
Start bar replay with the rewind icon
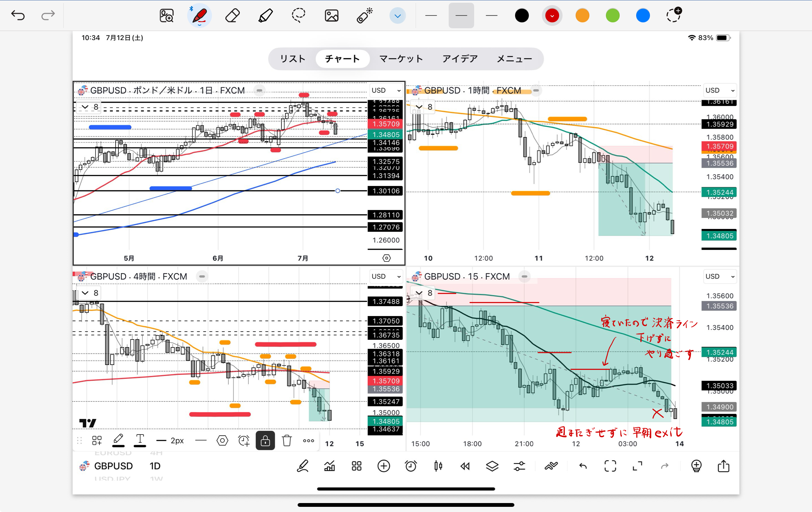pyautogui.click(x=465, y=466)
